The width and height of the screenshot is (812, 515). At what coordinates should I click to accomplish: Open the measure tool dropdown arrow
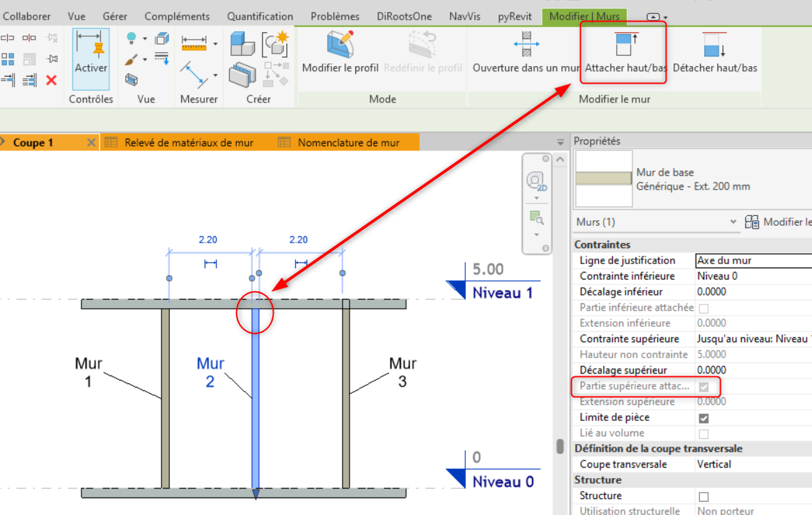[215, 76]
